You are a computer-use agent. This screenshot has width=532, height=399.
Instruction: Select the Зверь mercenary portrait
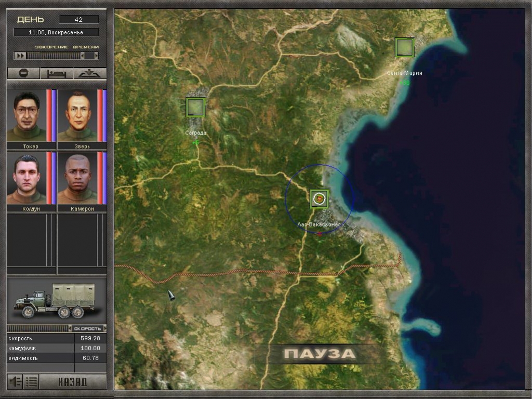click(x=77, y=115)
